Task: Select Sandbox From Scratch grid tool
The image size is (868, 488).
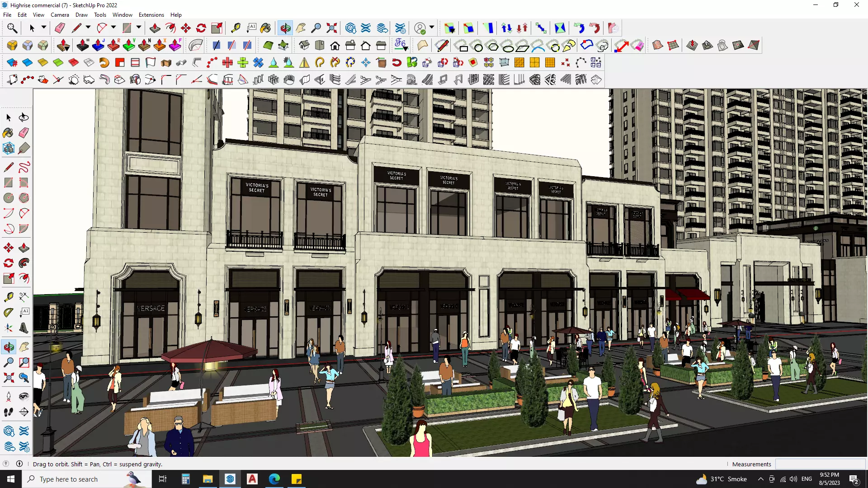Action: click(x=673, y=45)
